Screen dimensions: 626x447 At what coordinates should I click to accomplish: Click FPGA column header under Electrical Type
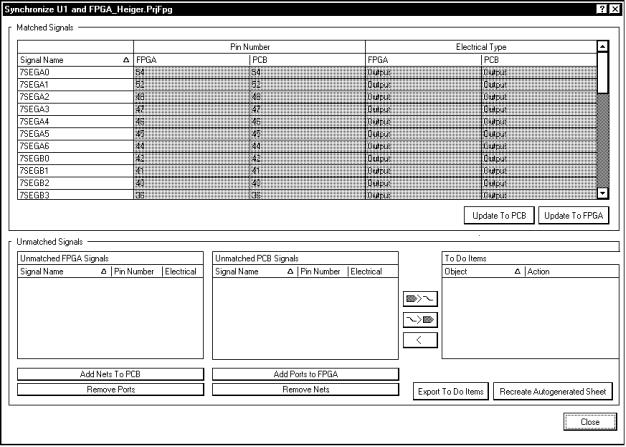click(x=423, y=60)
